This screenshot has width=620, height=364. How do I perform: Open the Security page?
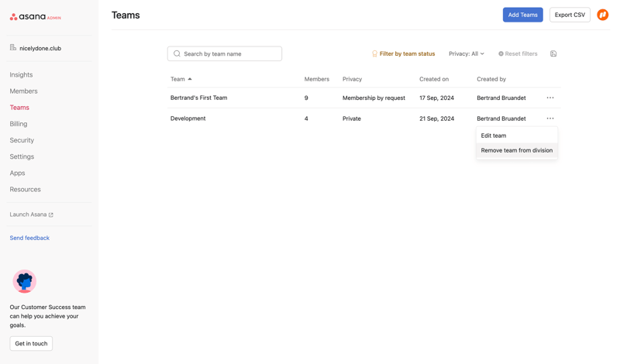[22, 140]
